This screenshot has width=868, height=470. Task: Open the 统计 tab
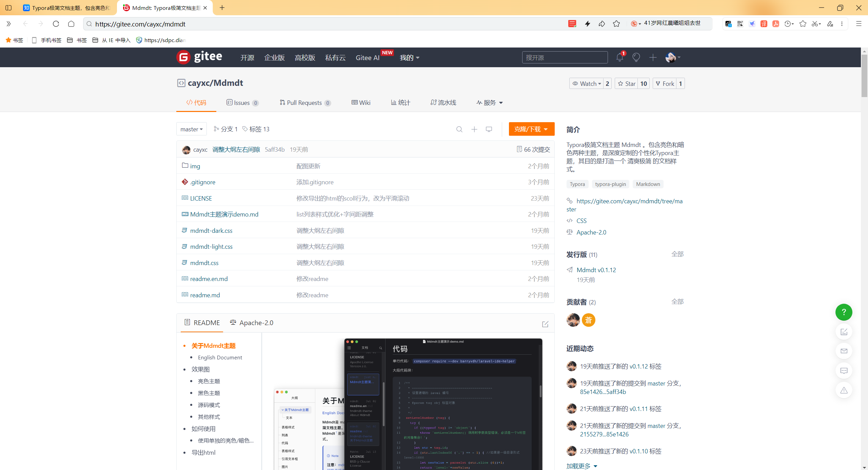400,102
